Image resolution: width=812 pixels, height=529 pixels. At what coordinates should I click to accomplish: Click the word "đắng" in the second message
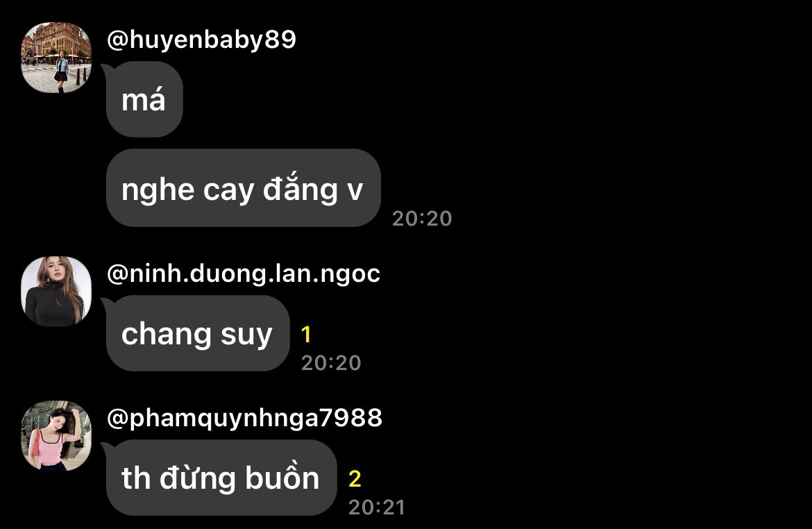point(301,189)
